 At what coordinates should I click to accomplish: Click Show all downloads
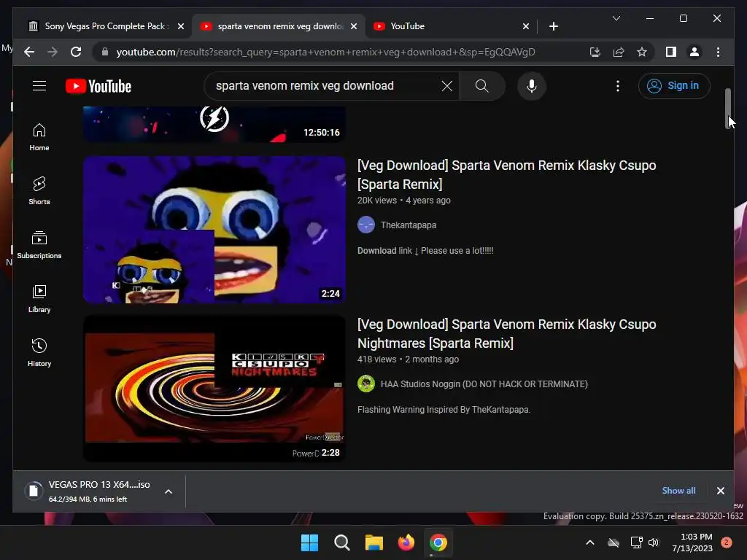tap(678, 491)
